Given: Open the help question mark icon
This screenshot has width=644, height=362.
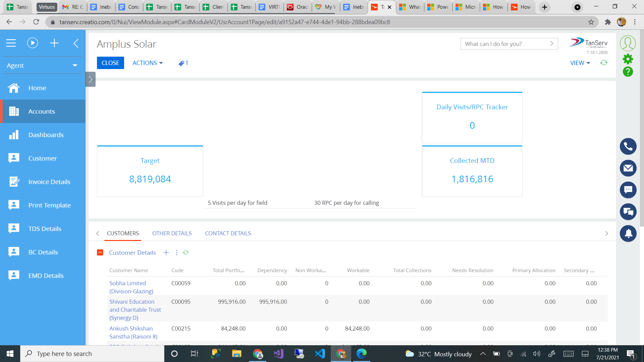Looking at the screenshot, I should [628, 71].
